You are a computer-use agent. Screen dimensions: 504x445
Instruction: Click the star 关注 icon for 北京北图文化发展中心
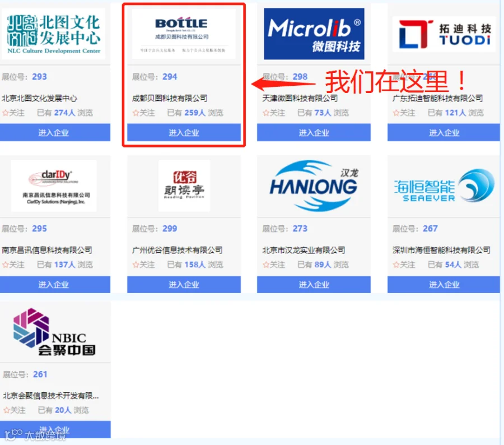(6, 113)
